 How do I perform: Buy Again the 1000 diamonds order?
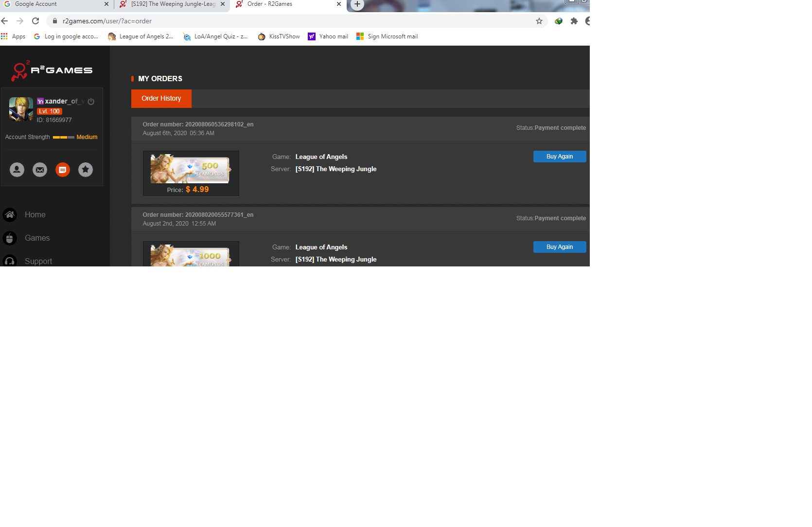pos(559,247)
